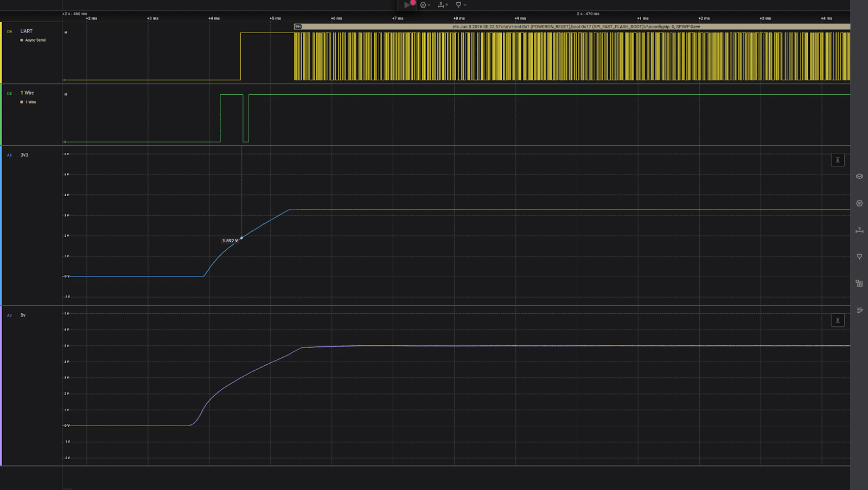Open the Device Settings sidebar panel
Screen dimensions: 868x490
tap(859, 176)
